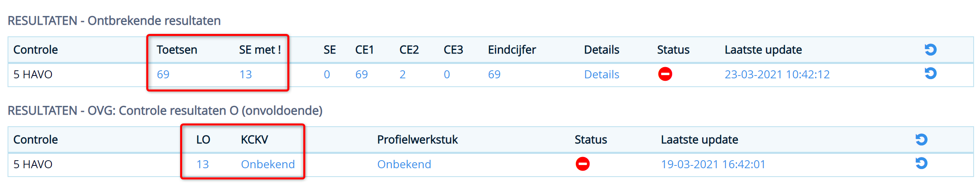The width and height of the screenshot is (980, 185).
Task: Refresh the 5 HAVO Ontbrekende resultaten row
Action: click(930, 74)
